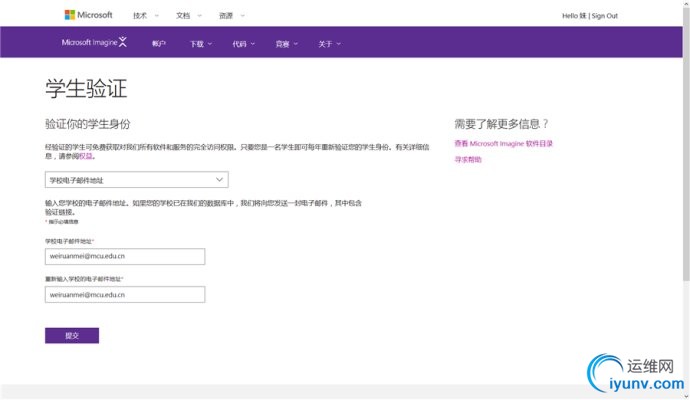Screen dimensions: 690x400
Task: Expand the 竞赛 dropdown menu
Action: click(x=286, y=44)
